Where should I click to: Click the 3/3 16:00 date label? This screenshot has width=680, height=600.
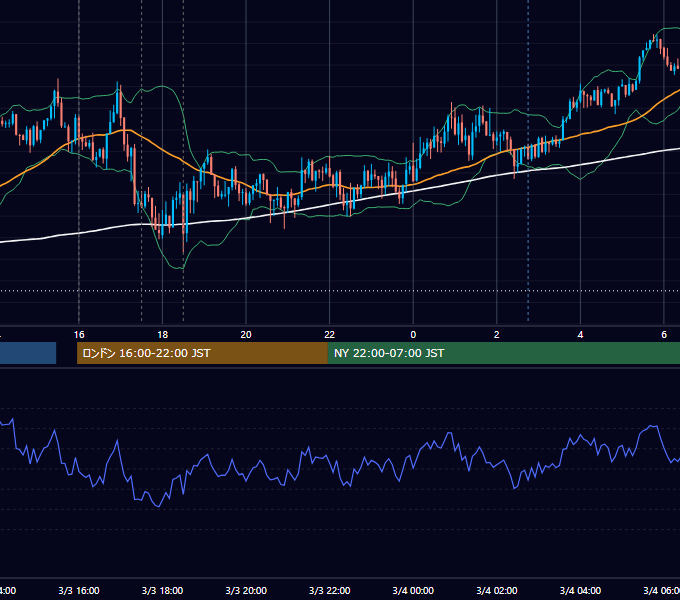[79, 590]
